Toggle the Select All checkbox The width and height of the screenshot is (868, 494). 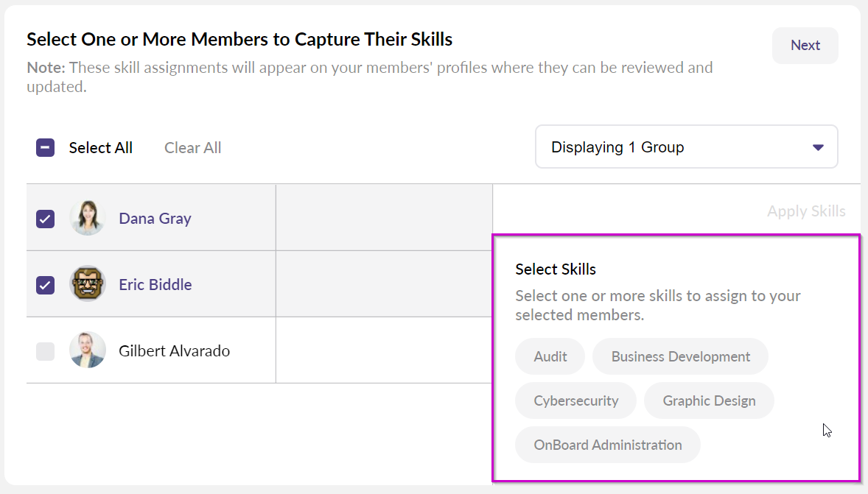(x=46, y=148)
